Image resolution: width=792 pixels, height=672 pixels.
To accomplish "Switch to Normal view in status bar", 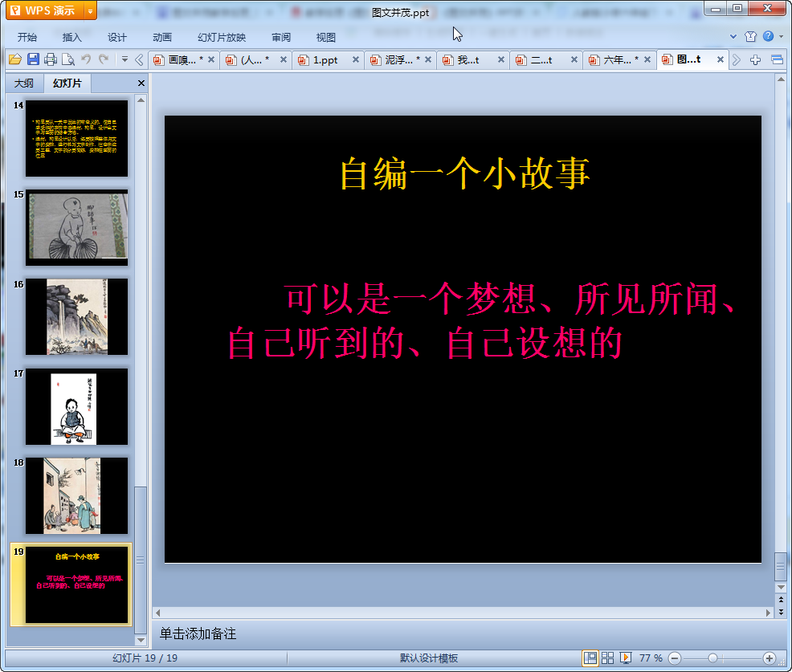I will point(590,658).
